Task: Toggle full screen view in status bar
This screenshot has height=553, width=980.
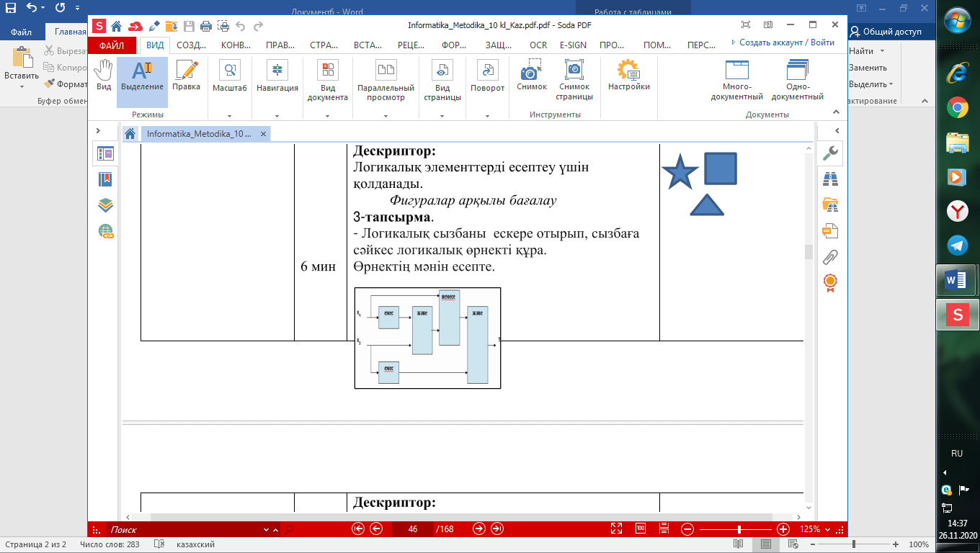Action: coord(617,529)
